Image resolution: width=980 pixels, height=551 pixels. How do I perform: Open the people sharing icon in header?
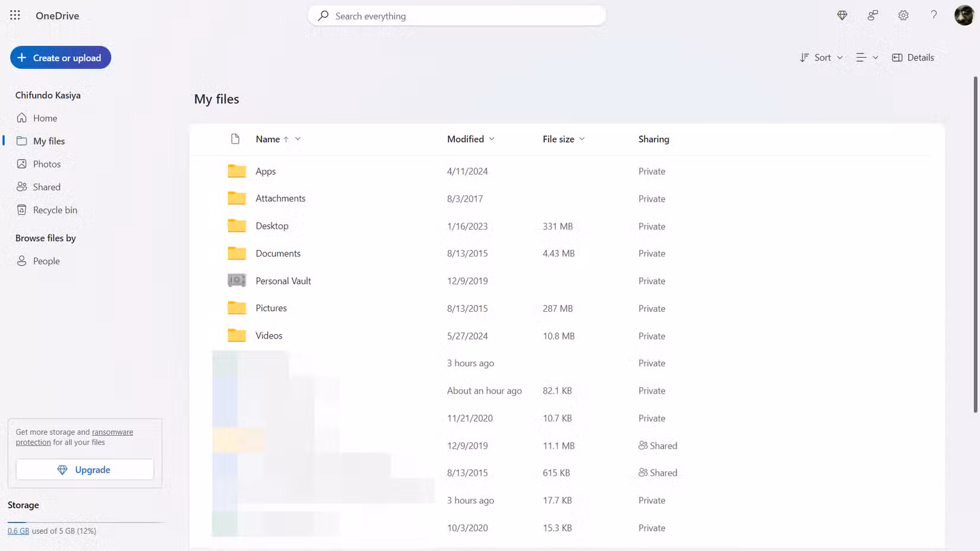(872, 15)
